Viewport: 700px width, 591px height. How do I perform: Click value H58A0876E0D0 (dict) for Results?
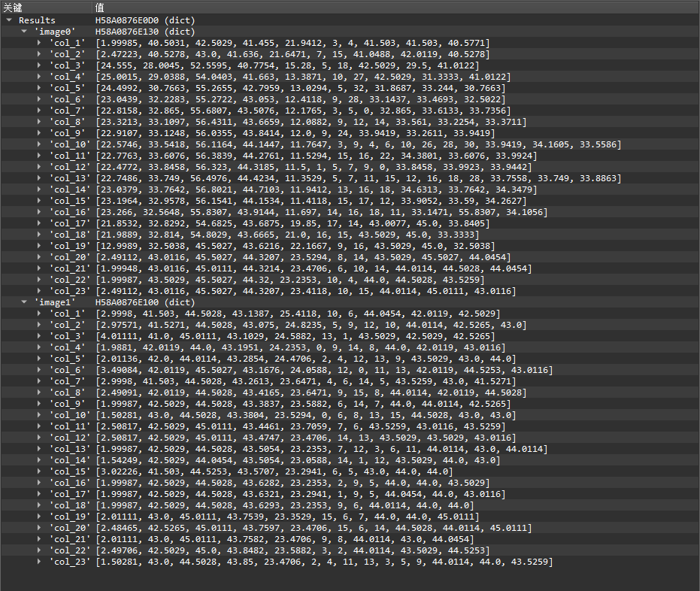coord(145,20)
